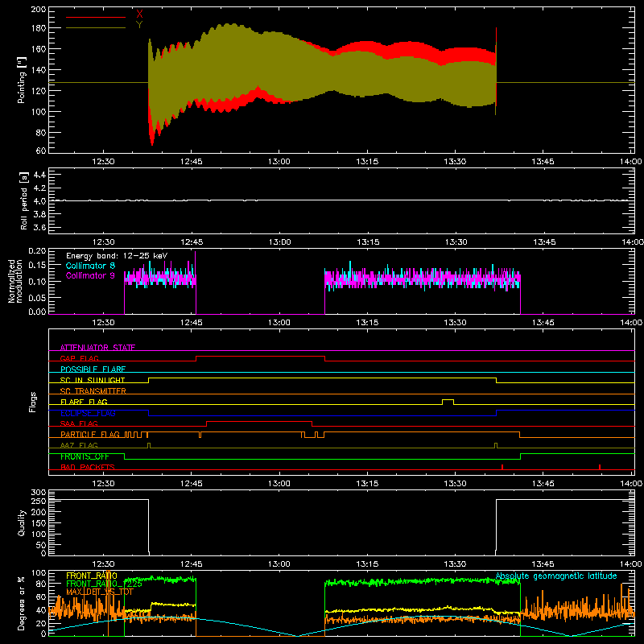This screenshot has width=644, height=644.
Task: Click the 13:45 time label under Quality plot
Action: (543, 564)
